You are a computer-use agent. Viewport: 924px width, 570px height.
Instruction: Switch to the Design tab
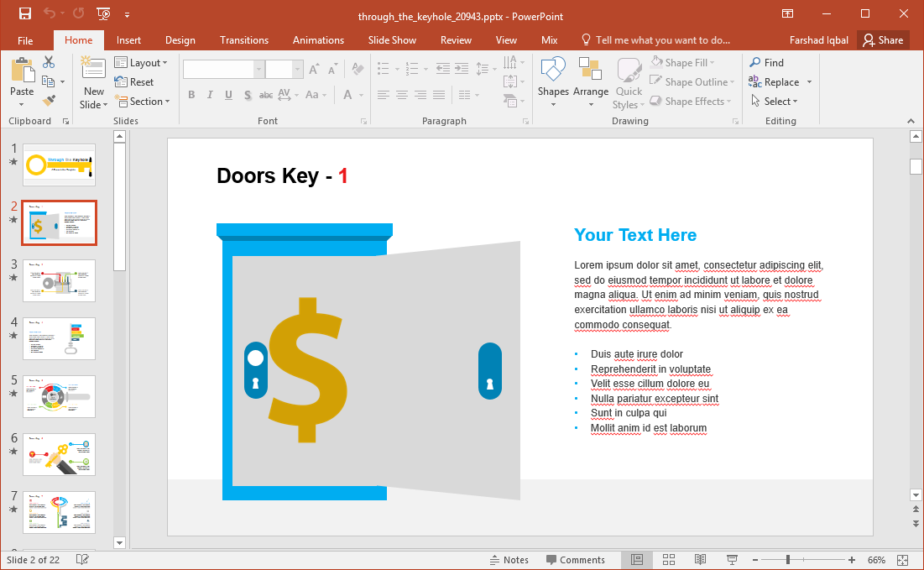point(180,40)
